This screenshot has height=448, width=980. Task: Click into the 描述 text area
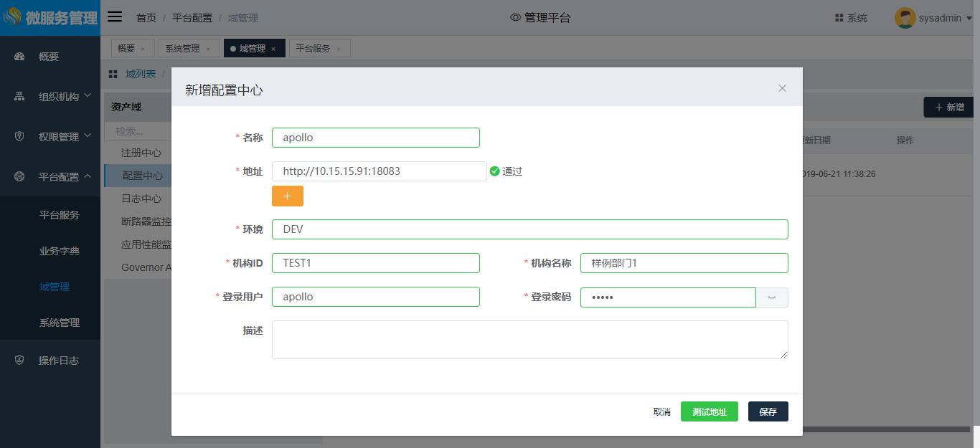[529, 339]
